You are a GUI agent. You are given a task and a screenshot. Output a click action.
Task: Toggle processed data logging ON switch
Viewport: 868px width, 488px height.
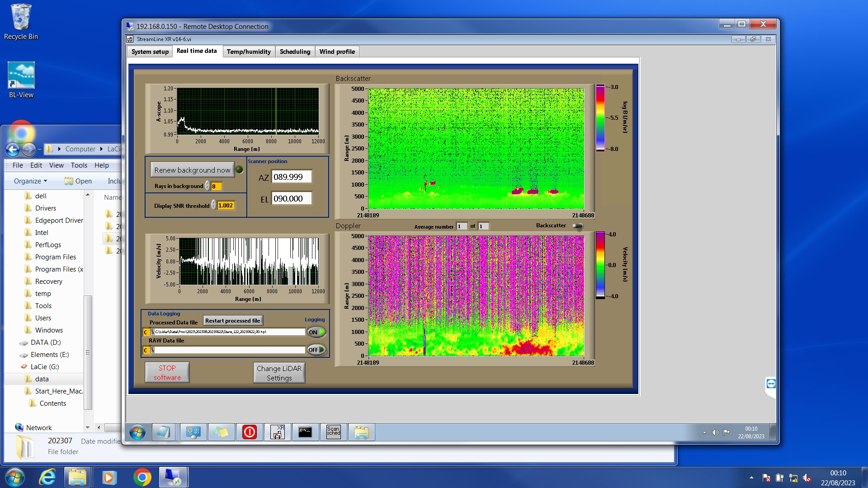[316, 332]
